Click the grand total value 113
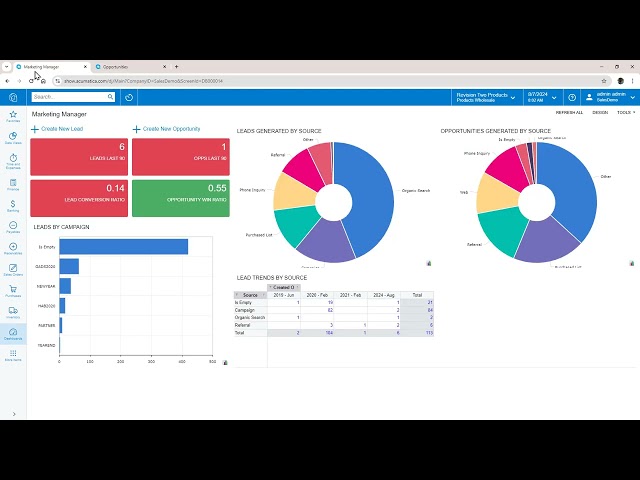Viewport: 640px width, 480px height. coord(429,333)
